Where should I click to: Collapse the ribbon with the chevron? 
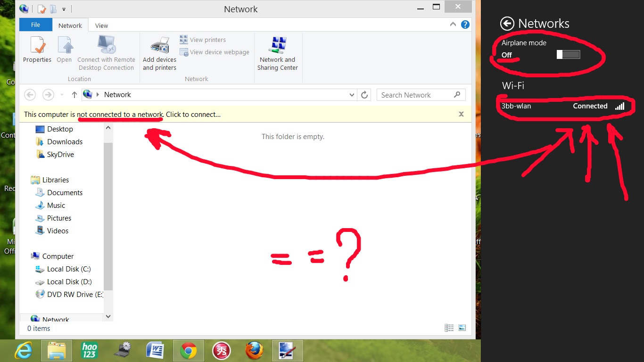point(453,25)
